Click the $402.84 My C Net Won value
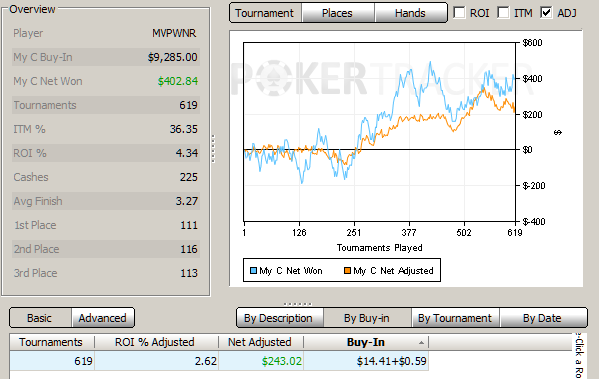This screenshot has width=599, height=379. click(178, 81)
